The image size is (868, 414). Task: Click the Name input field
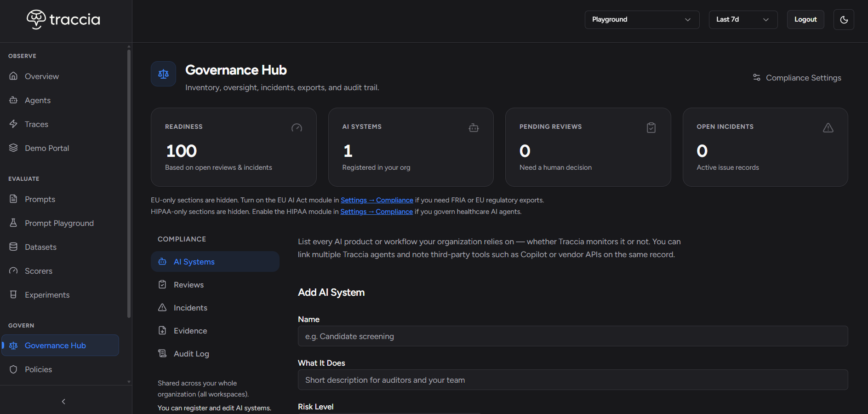[573, 336]
